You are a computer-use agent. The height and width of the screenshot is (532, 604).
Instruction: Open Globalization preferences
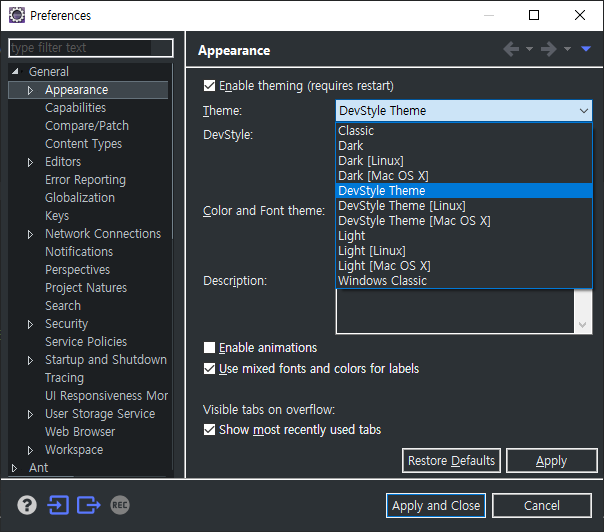(80, 198)
